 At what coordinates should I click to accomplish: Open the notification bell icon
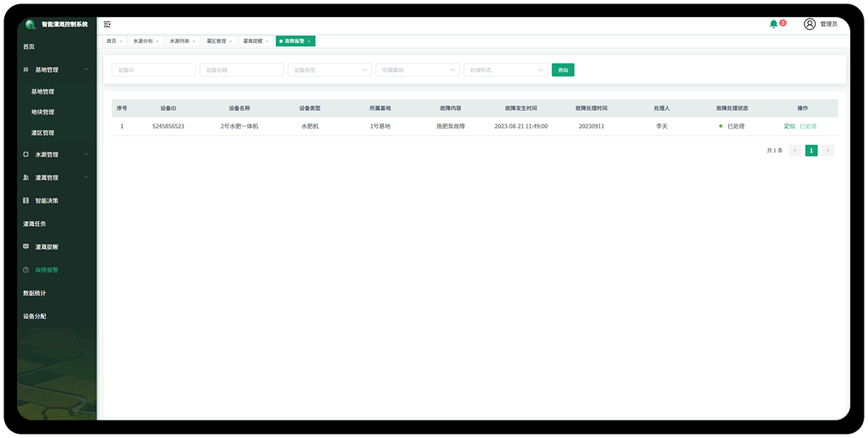point(773,24)
